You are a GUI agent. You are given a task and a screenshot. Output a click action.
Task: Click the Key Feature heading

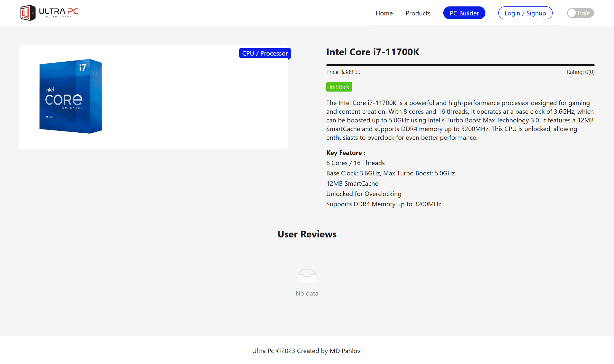[x=346, y=153]
